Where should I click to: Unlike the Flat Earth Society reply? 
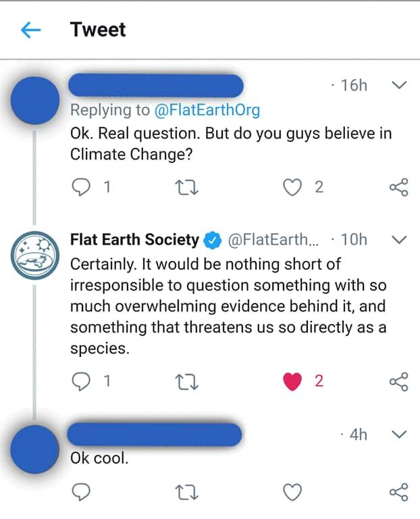coord(292,382)
